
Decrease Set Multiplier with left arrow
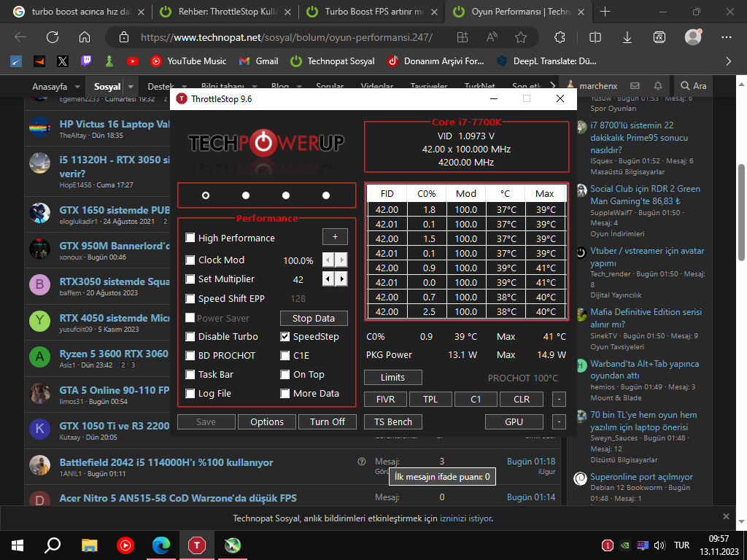329,279
